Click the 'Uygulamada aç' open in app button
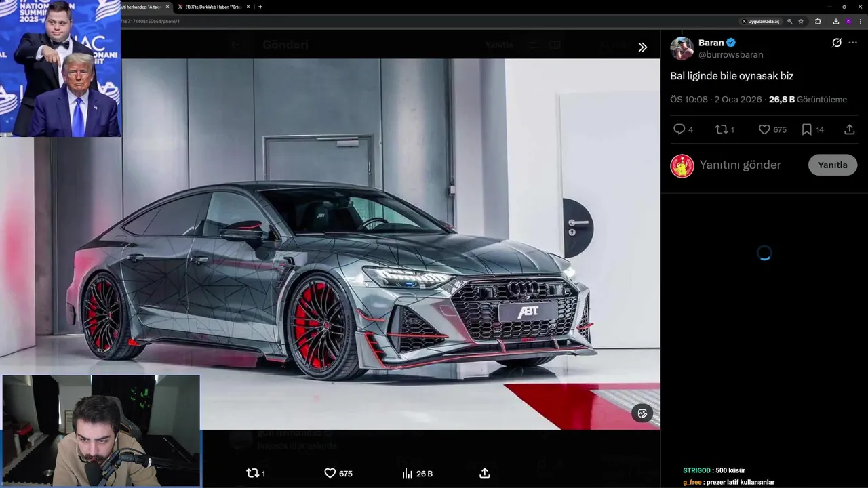 pyautogui.click(x=760, y=22)
